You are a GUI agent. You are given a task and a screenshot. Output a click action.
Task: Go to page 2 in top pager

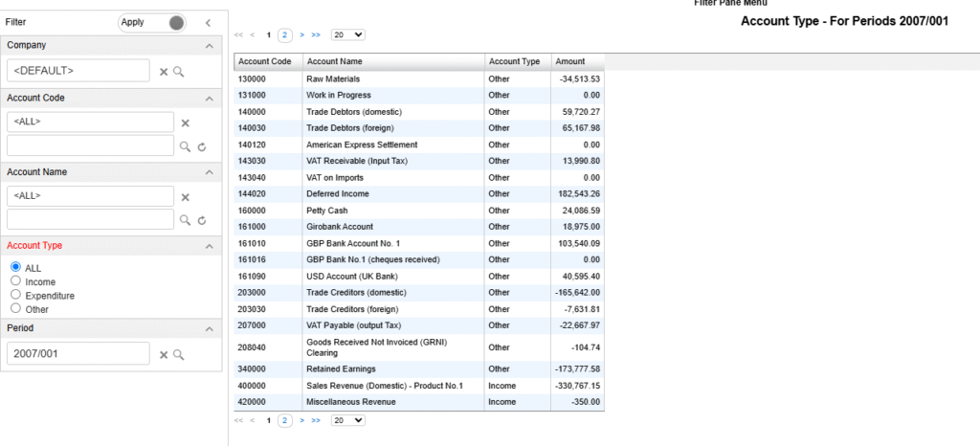point(285,35)
